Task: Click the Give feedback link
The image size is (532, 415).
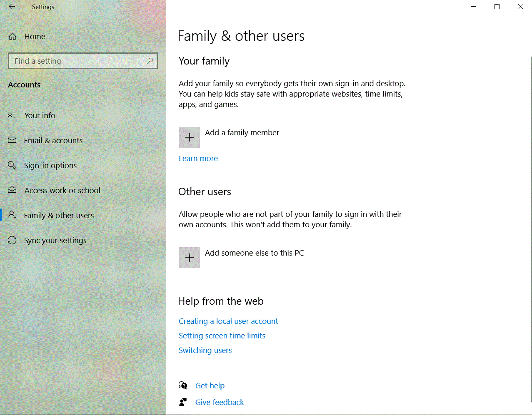Action: [x=220, y=403]
